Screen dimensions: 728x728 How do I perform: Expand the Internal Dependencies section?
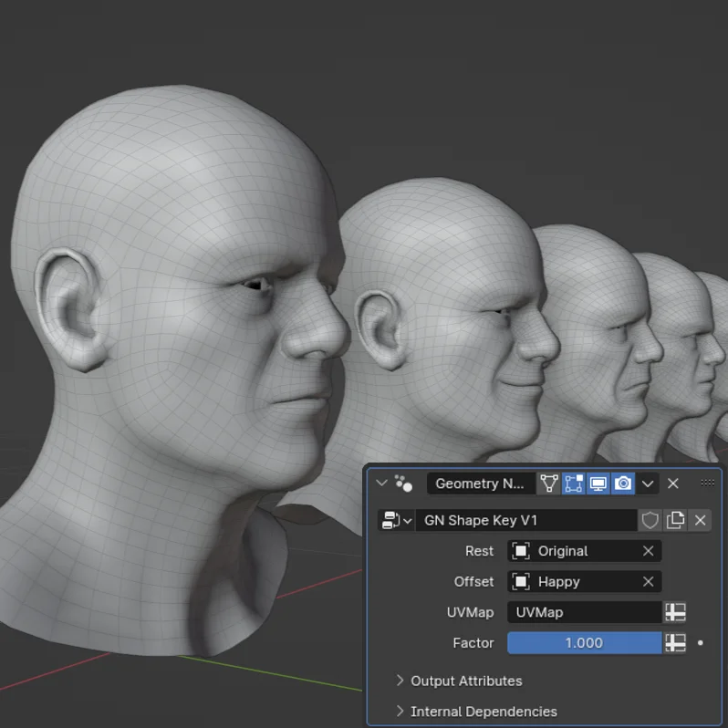point(483,712)
